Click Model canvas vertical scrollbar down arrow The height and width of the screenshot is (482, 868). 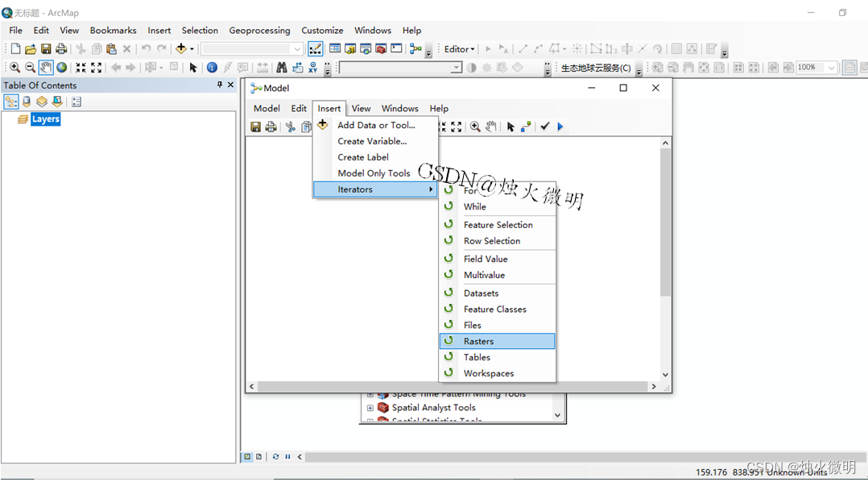click(665, 375)
